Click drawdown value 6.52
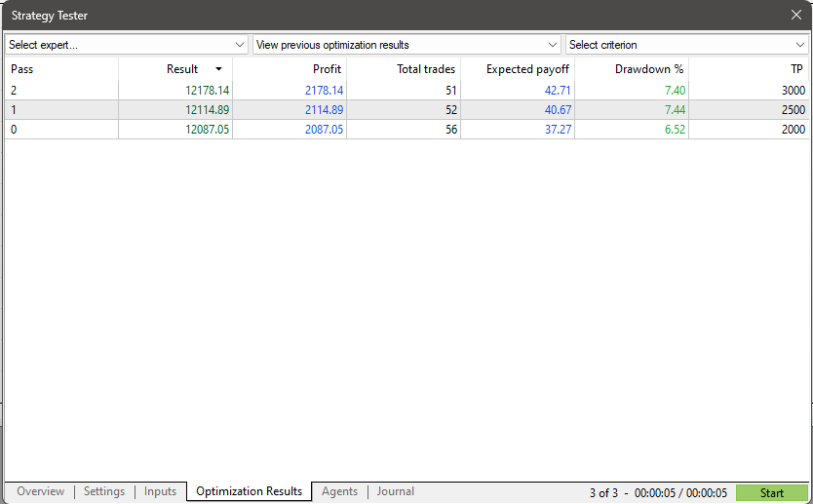Image resolution: width=813 pixels, height=504 pixels. pyautogui.click(x=675, y=129)
